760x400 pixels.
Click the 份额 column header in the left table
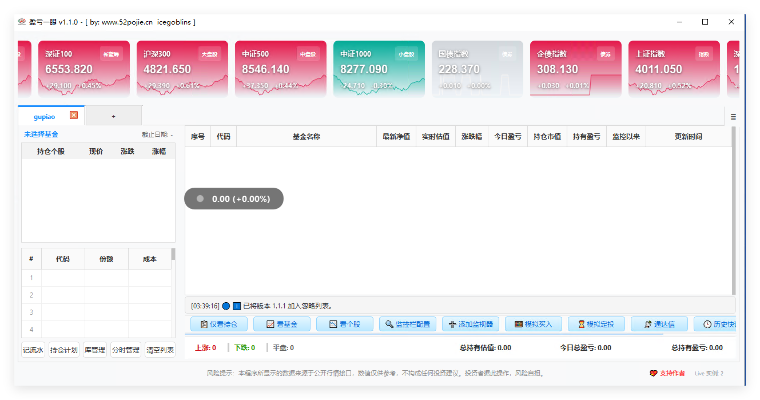pyautogui.click(x=106, y=259)
